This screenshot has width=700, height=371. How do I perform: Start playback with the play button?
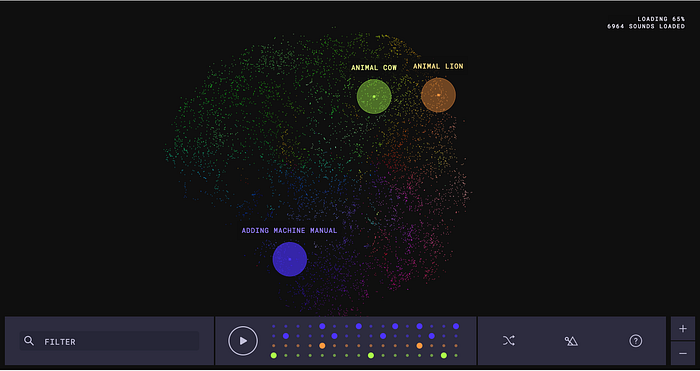pos(243,341)
